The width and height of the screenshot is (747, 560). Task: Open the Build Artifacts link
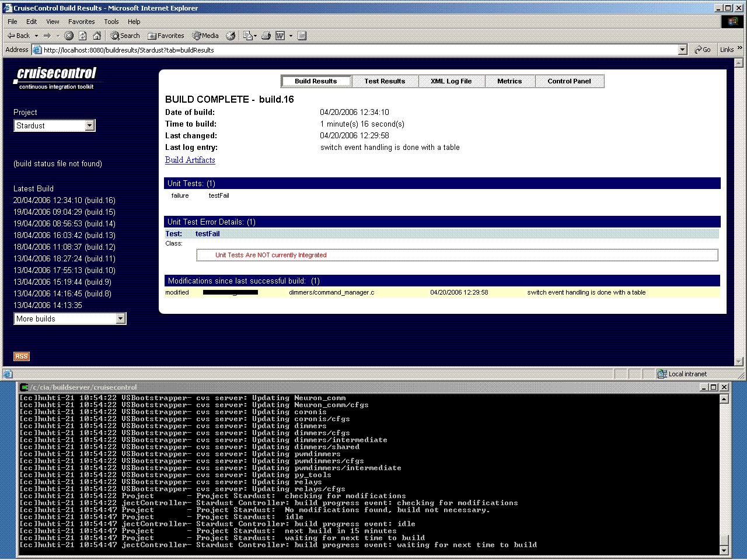tap(190, 160)
